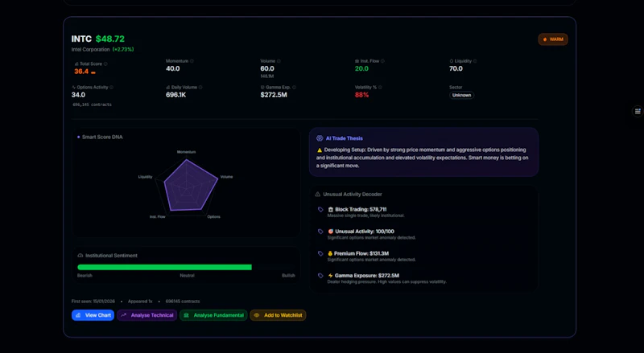Click info icon next to Volatility %

(380, 88)
